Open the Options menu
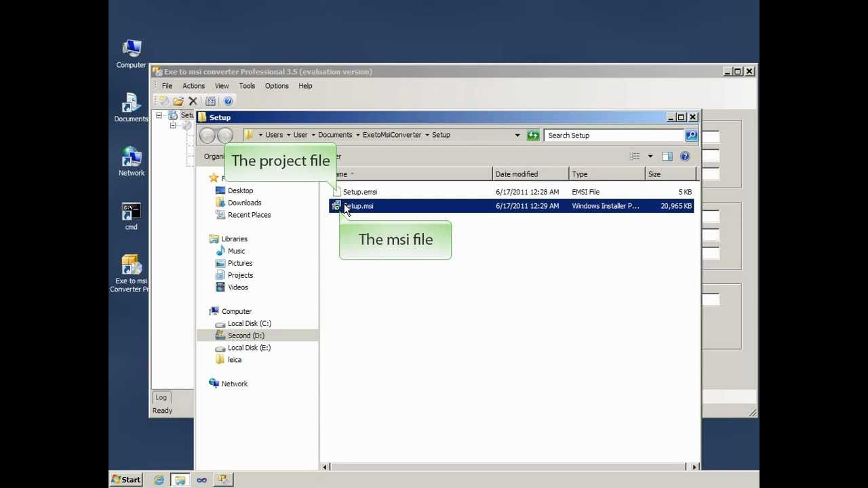Image resolution: width=868 pixels, height=488 pixels. tap(277, 86)
